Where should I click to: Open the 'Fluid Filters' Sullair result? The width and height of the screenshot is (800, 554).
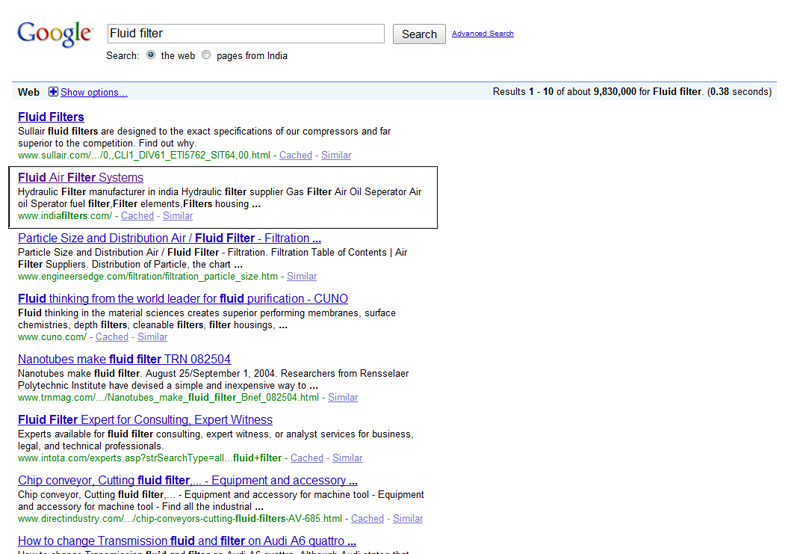tap(51, 117)
